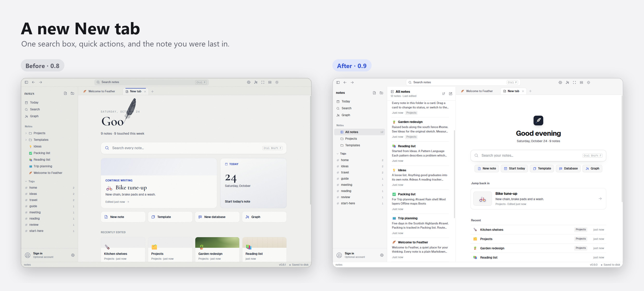Screen dimensions: 644x291
Task: Switch to Welcome to Feather tab in Before window
Action: click(99, 91)
